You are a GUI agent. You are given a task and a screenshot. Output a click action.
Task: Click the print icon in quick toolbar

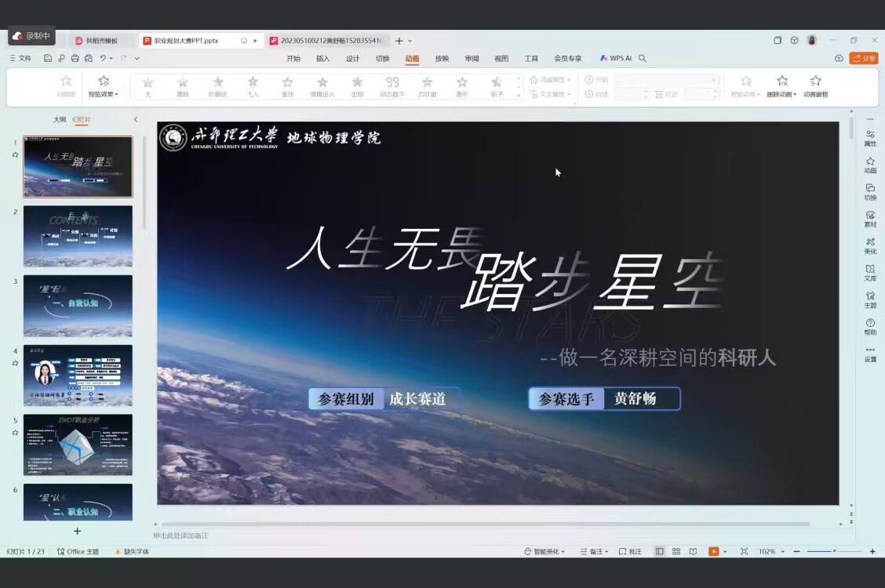[75, 58]
